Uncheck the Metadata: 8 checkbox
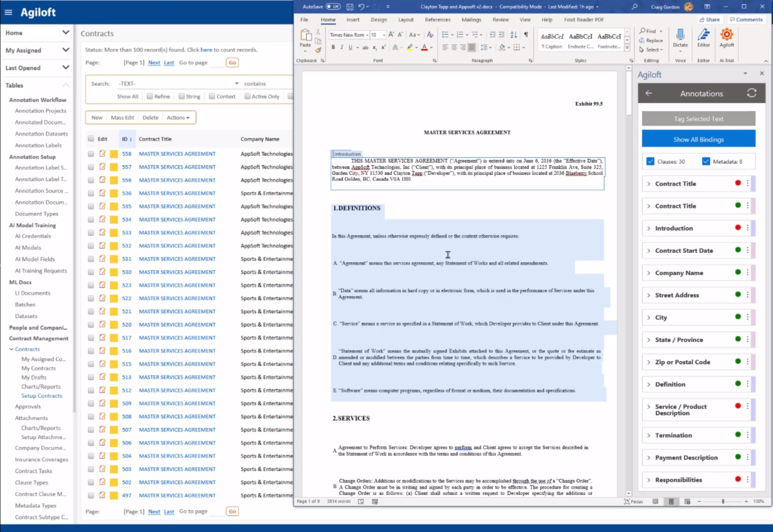Screen dimensions: 773x532 pos(706,161)
